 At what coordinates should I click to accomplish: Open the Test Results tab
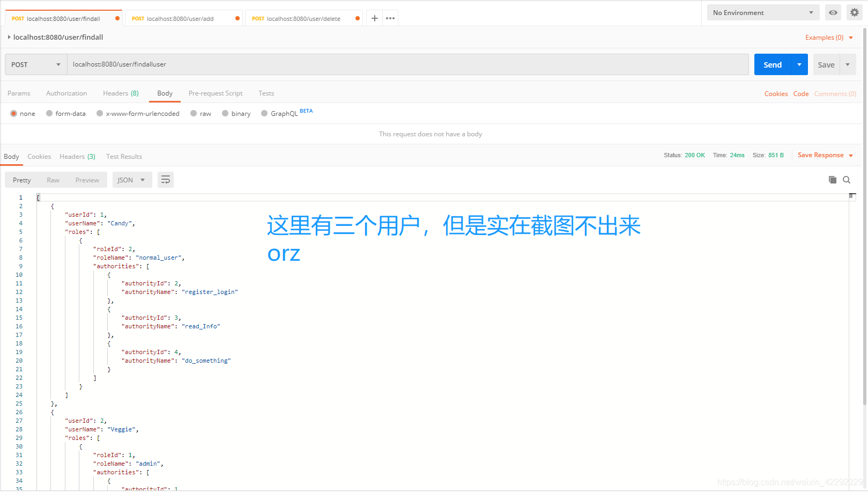coord(124,156)
